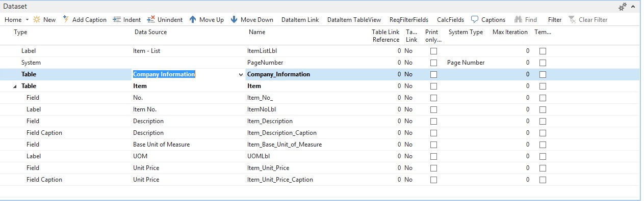Image resolution: width=644 pixels, height=201 pixels.
Task: Collapse the Item table tree node
Action: [15, 87]
